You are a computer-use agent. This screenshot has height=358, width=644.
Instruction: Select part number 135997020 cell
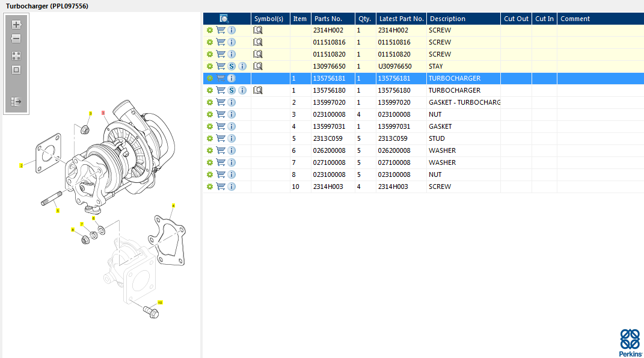point(333,102)
